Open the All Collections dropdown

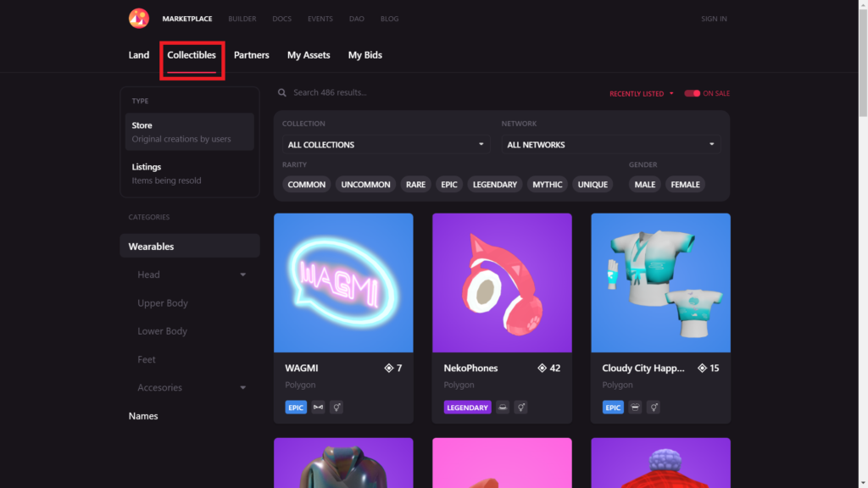coord(386,144)
